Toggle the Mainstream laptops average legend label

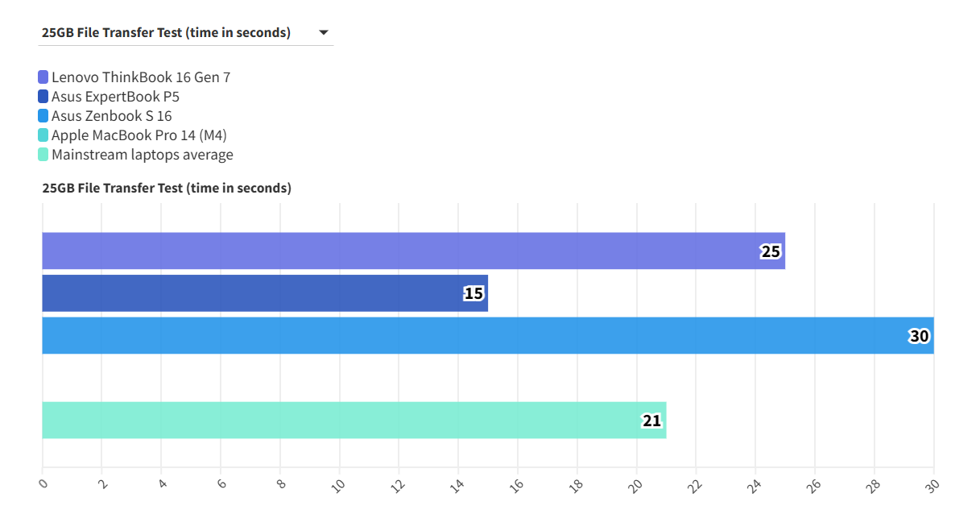[142, 155]
